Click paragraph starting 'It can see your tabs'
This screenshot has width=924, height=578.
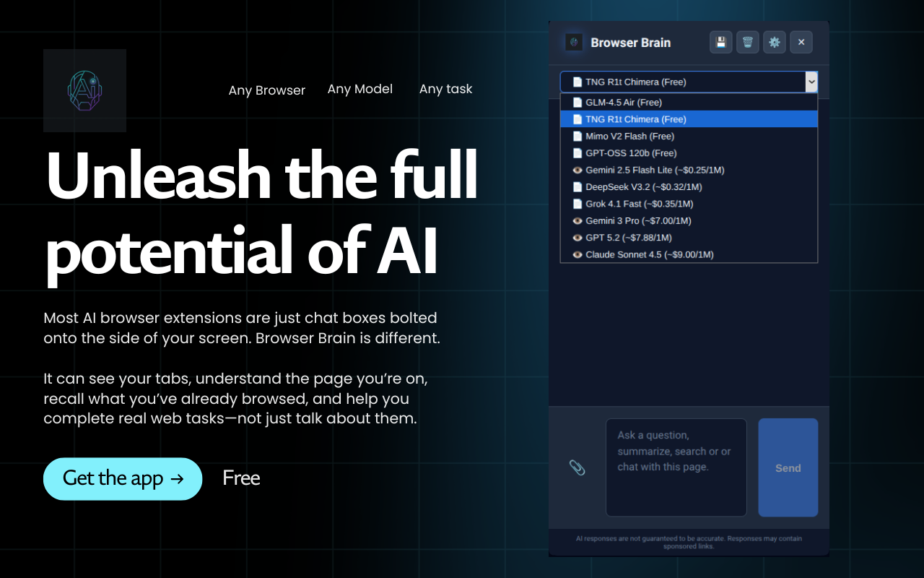pos(236,399)
